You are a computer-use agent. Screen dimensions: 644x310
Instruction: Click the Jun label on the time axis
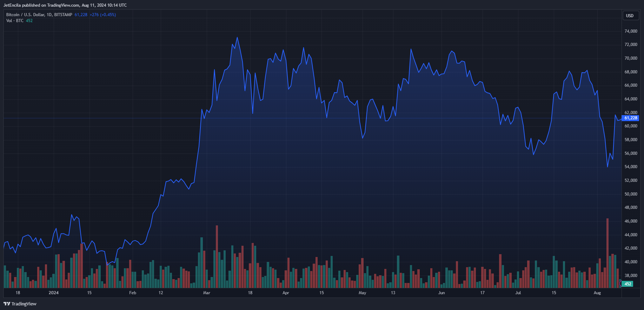click(441, 293)
